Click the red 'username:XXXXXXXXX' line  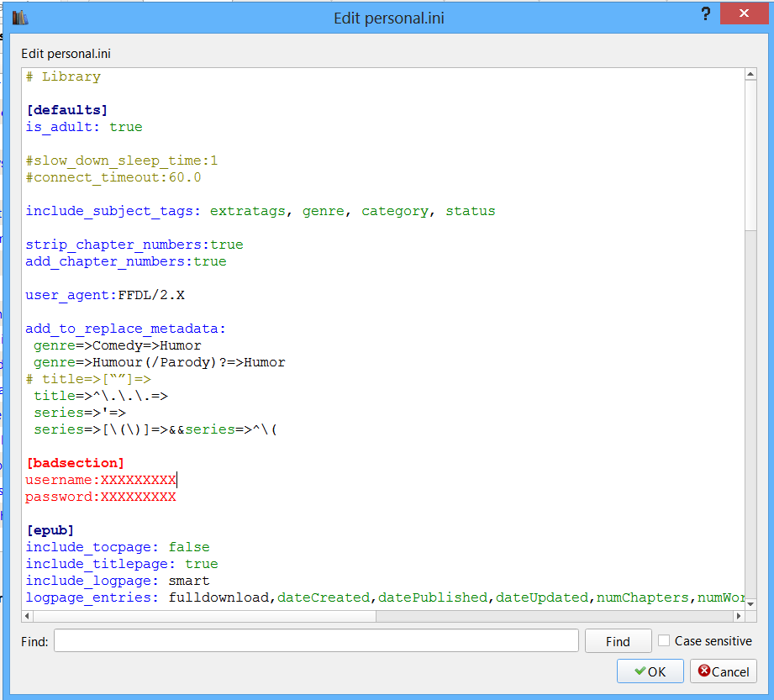pos(101,480)
